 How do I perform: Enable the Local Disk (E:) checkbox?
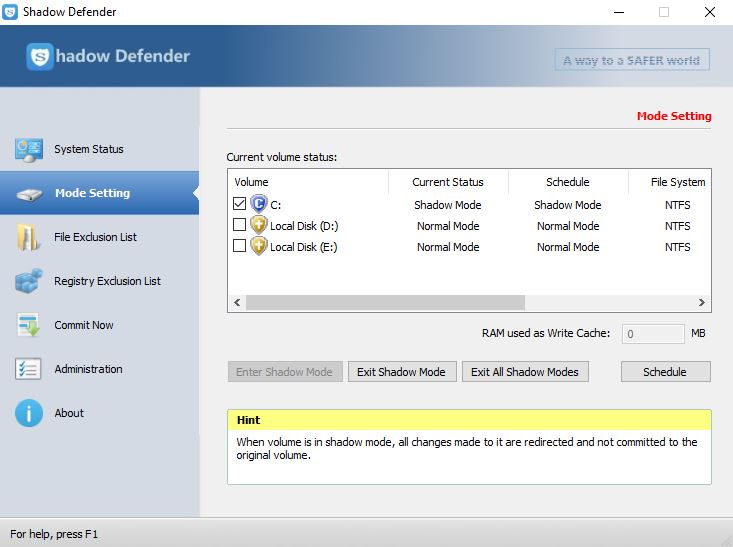[239, 246]
